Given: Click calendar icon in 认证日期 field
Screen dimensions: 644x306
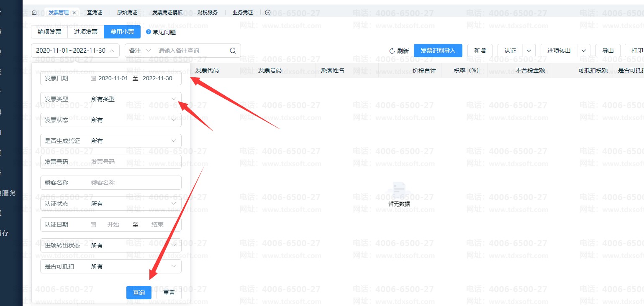Looking at the screenshot, I should (94, 224).
